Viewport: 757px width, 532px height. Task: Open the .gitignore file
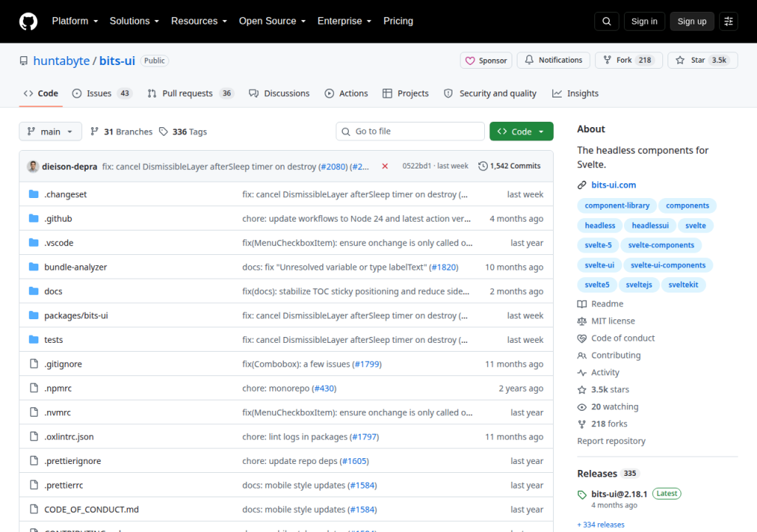tap(63, 364)
